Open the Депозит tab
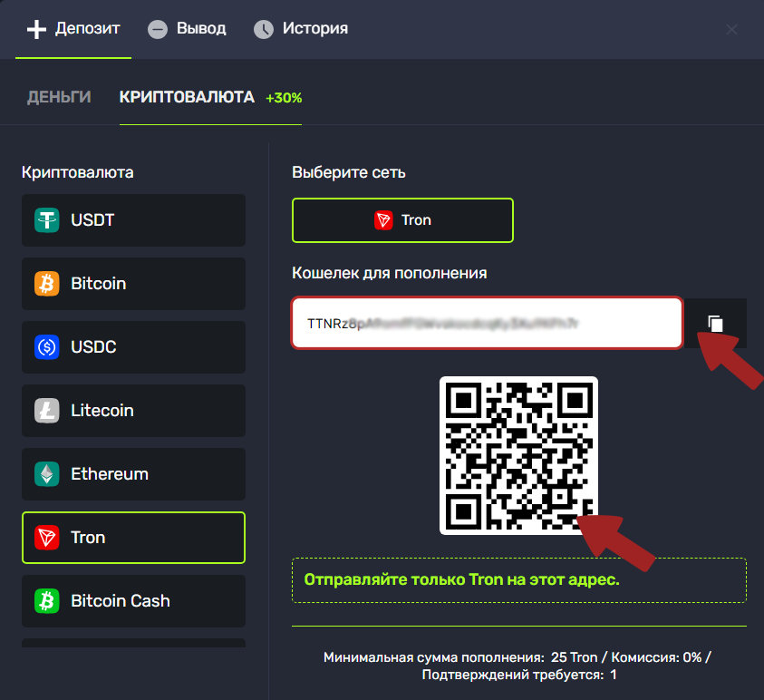Image resolution: width=764 pixels, height=700 pixels. 73,29
